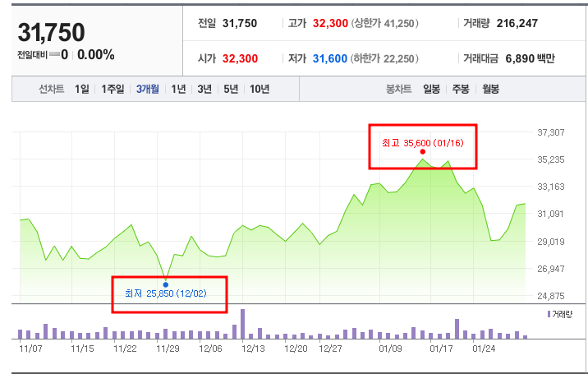Click 전일 value 31,750 in top row

pyautogui.click(x=240, y=23)
